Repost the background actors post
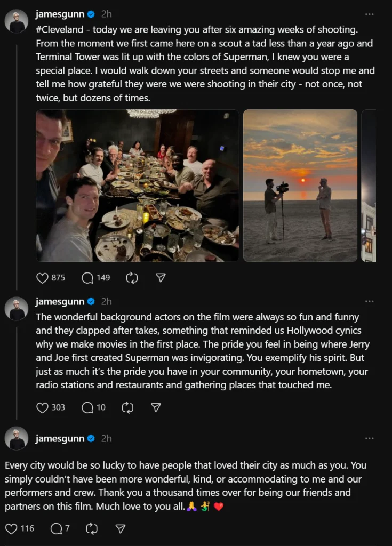The height and width of the screenshot is (546, 392). coord(127,407)
